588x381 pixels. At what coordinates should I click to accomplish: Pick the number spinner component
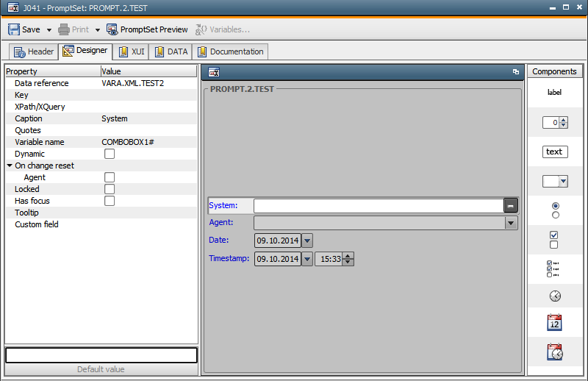555,122
